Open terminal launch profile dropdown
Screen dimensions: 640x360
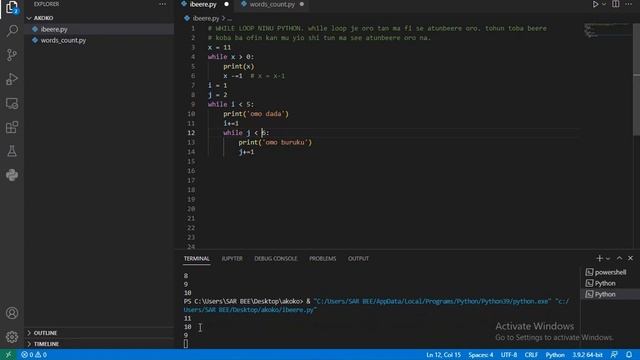(x=608, y=259)
